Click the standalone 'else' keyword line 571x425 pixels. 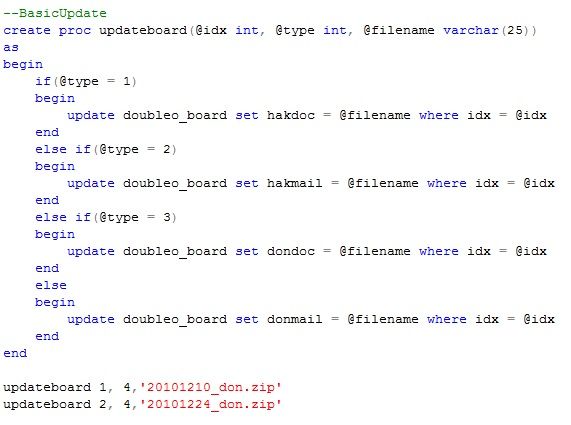click(51, 285)
